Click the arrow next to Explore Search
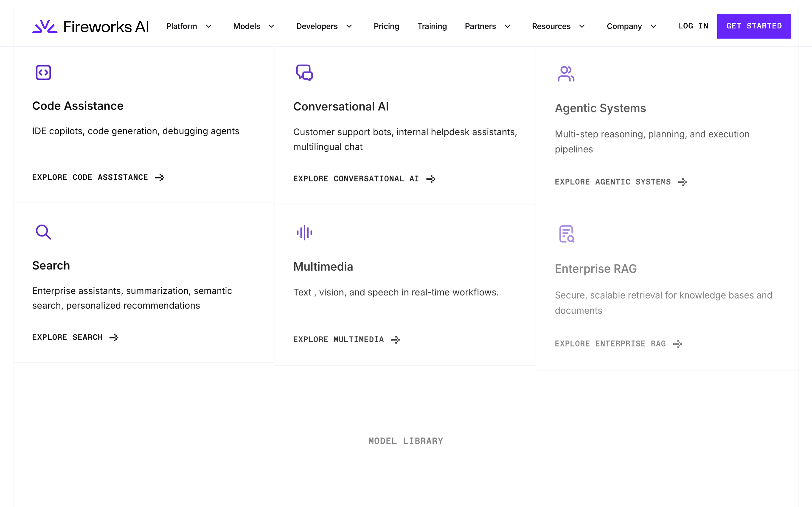This screenshot has height=507, width=812. coord(114,337)
